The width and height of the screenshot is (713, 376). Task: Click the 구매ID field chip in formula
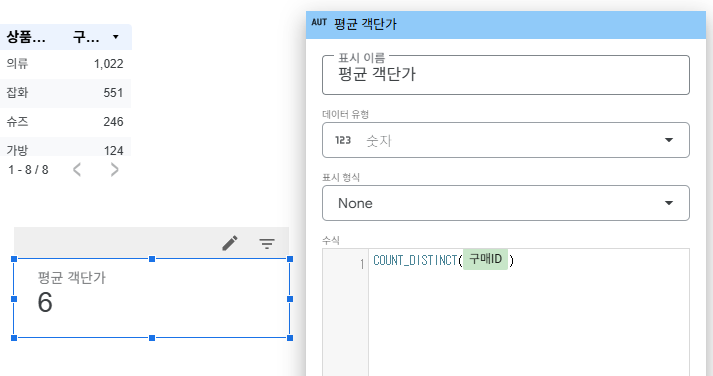pyautogui.click(x=485, y=260)
